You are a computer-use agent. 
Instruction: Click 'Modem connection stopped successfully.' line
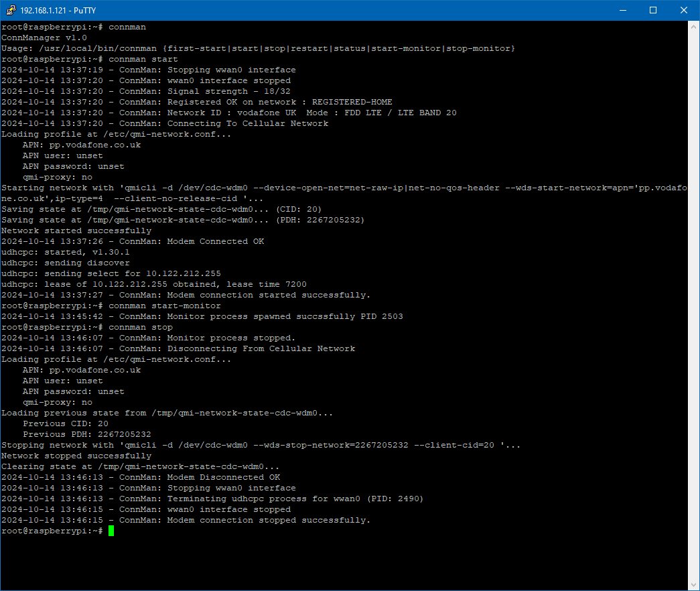186,520
